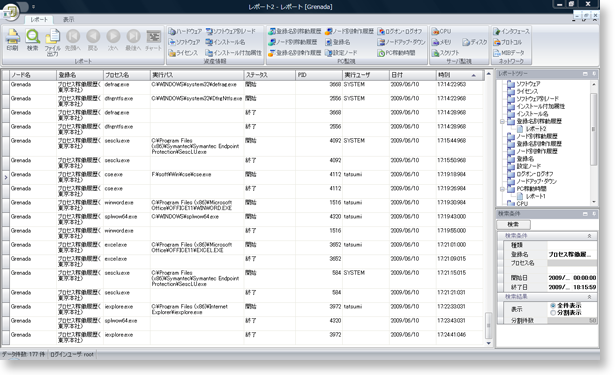Viewport: 615px width, 375px height.
Task: Click the 印刷 print icon
Action: click(13, 40)
